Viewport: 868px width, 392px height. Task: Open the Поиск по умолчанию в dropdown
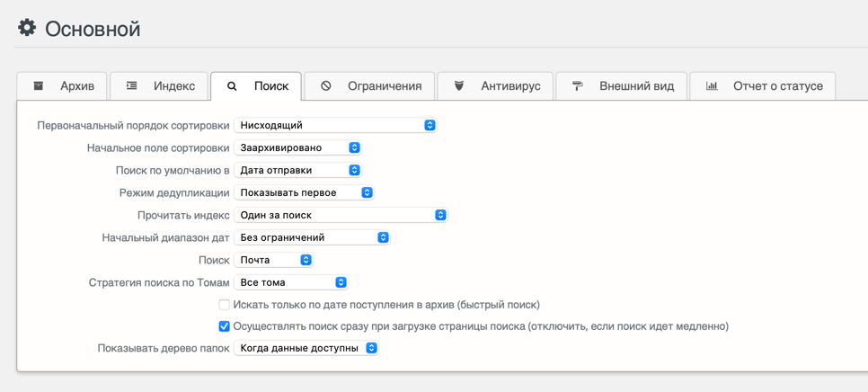(x=297, y=170)
